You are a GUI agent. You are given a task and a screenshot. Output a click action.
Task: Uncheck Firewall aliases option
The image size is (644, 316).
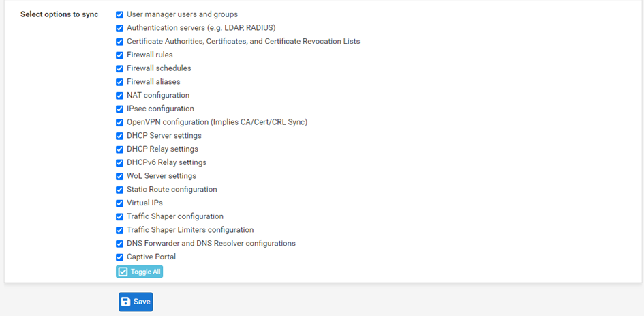119,83
